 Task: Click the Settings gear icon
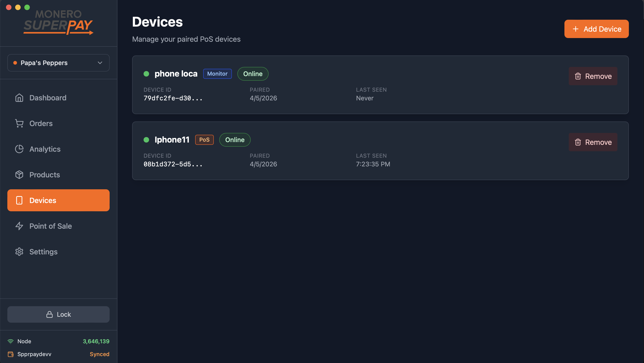[x=19, y=252]
